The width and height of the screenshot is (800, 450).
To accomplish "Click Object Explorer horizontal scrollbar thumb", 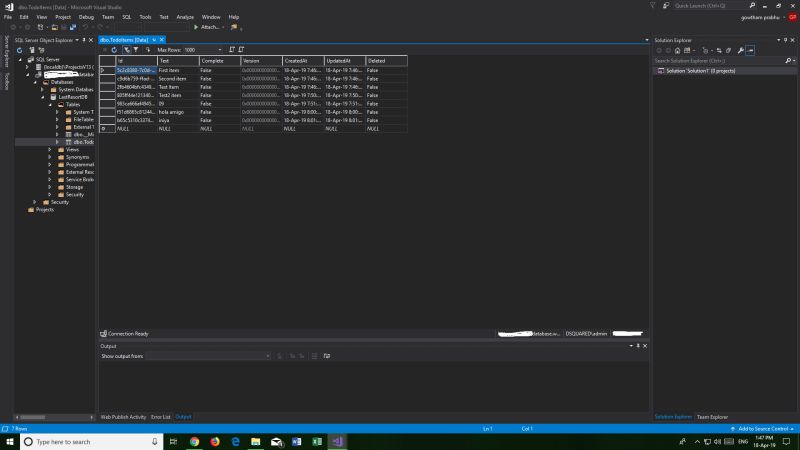I will coord(33,417).
